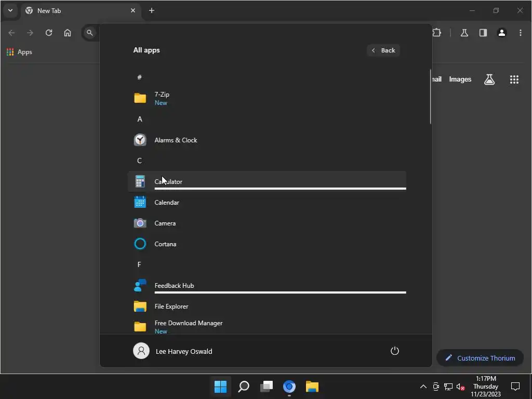The image size is (532, 399).
Task: Click the network tray icon
Action: point(448,387)
